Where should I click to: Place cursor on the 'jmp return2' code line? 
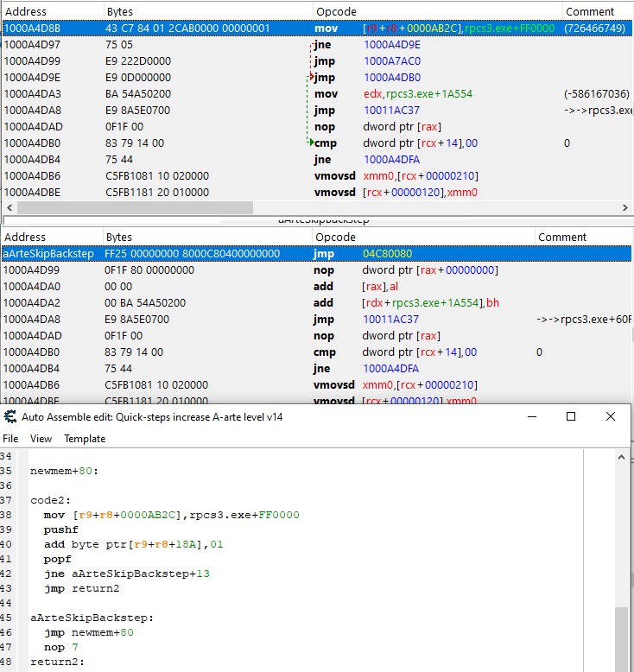click(x=81, y=589)
